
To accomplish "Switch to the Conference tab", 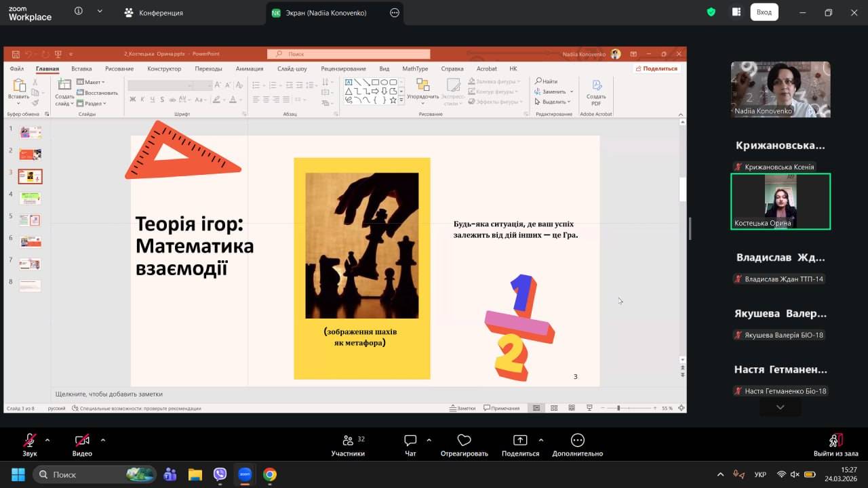I will [154, 13].
